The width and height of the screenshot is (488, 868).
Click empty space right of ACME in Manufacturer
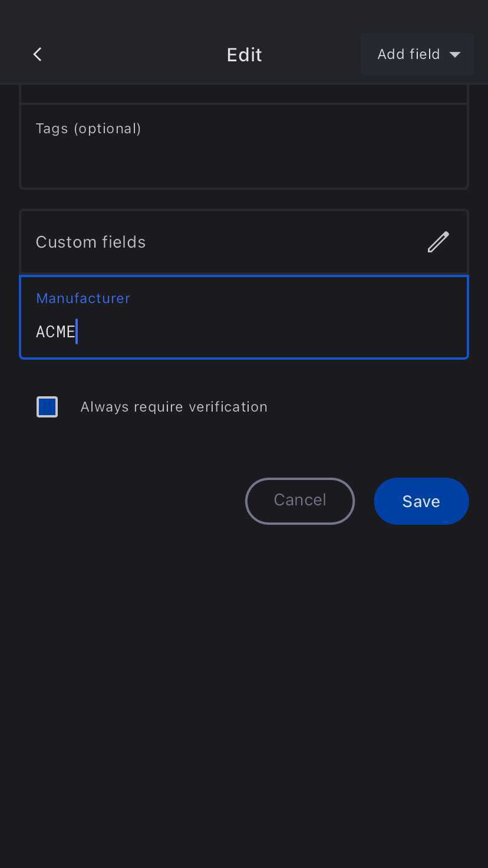tap(265, 332)
